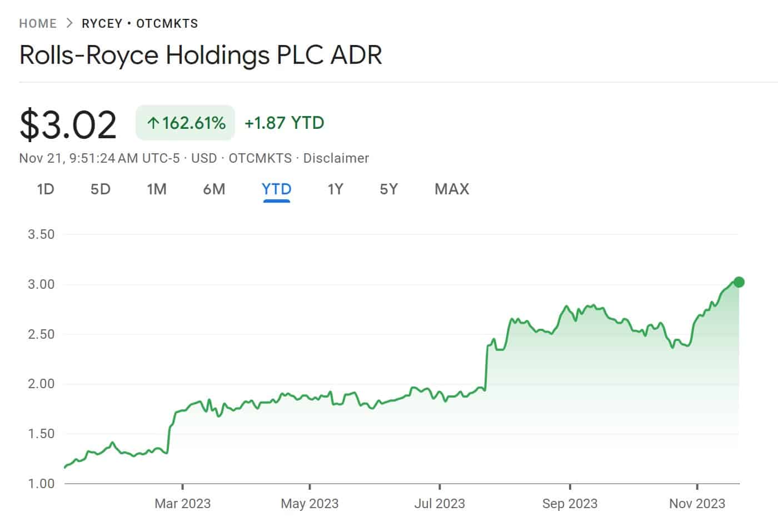Open the Disclaimer link
Viewport: 778px width, 532px height.
336,158
